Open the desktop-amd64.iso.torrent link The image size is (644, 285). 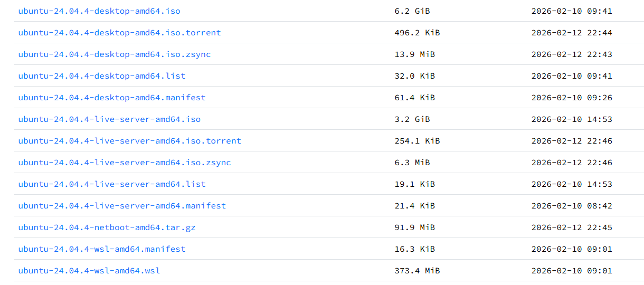[119, 33]
